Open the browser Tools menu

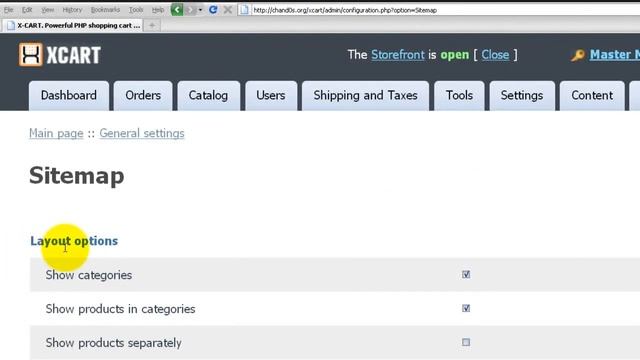click(x=136, y=10)
